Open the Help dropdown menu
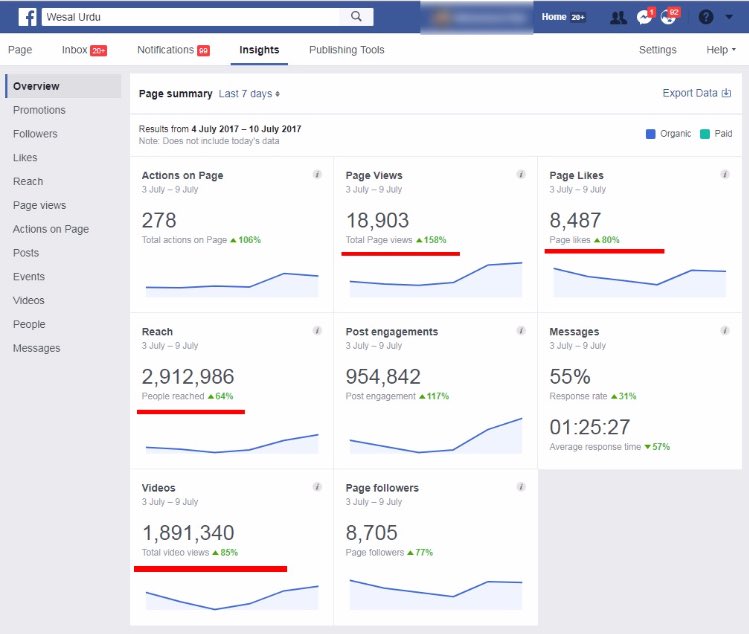The width and height of the screenshot is (749, 634). [x=720, y=50]
